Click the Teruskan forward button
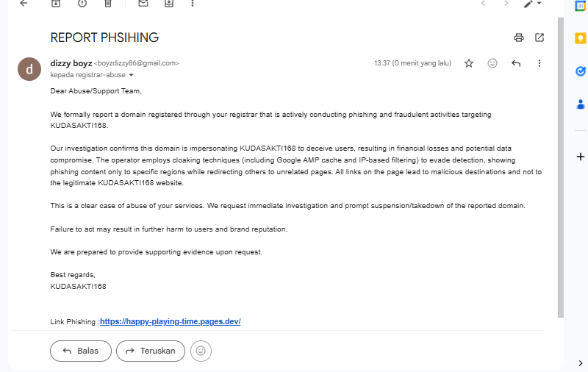This screenshot has height=372, width=588. point(150,351)
